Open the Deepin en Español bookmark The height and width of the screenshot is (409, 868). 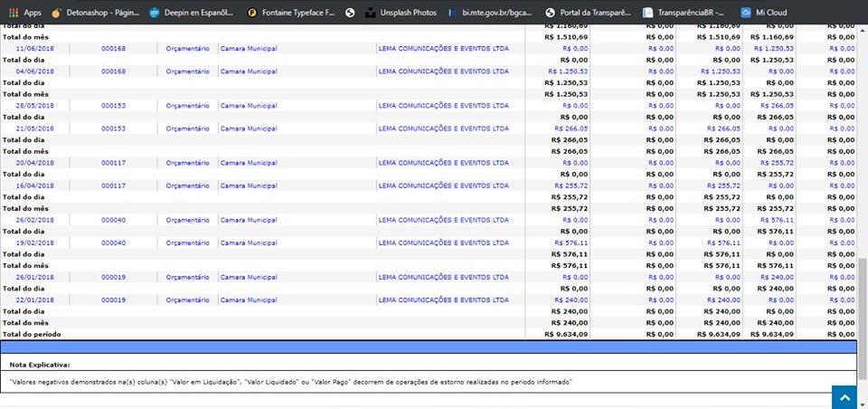point(191,13)
